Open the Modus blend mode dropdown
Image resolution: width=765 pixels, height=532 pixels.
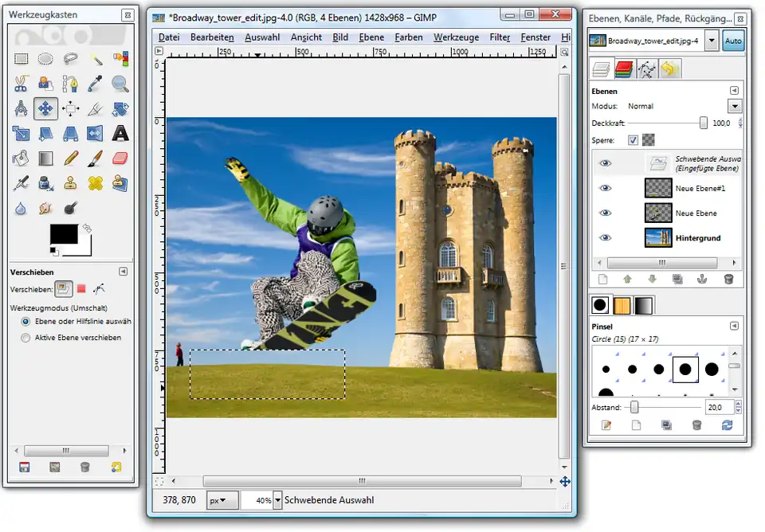click(x=734, y=106)
